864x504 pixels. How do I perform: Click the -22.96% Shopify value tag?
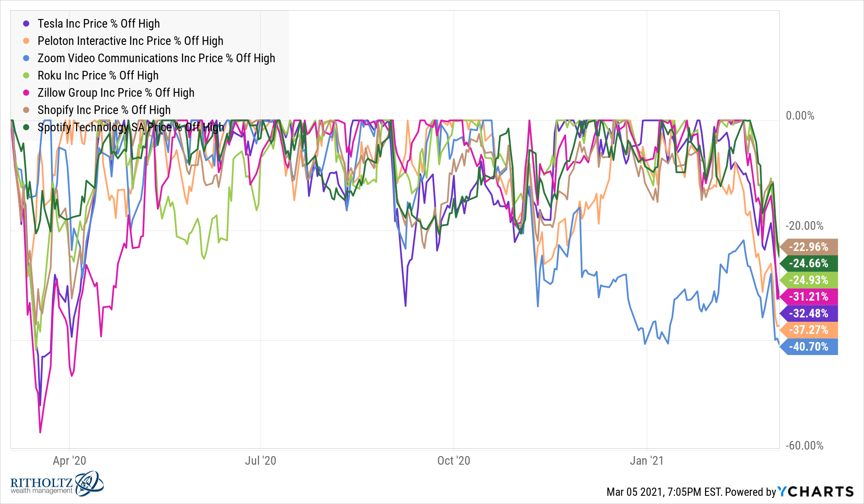coord(809,247)
